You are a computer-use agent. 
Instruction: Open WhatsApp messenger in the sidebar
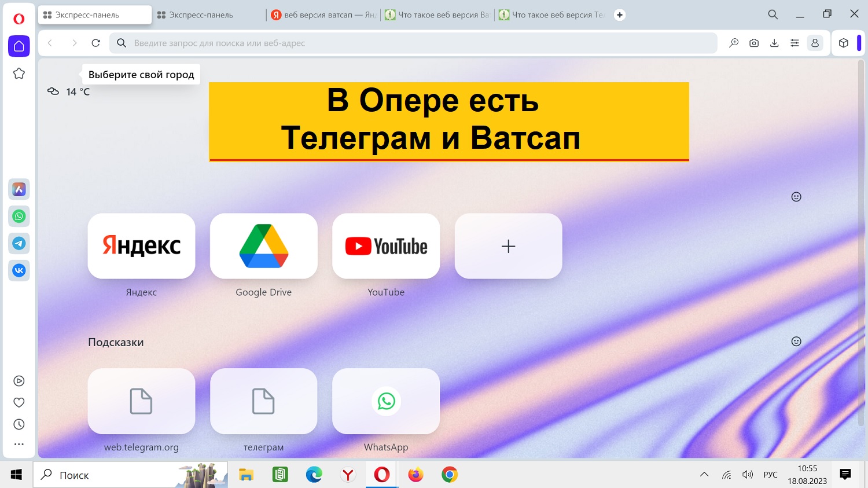[x=19, y=216]
